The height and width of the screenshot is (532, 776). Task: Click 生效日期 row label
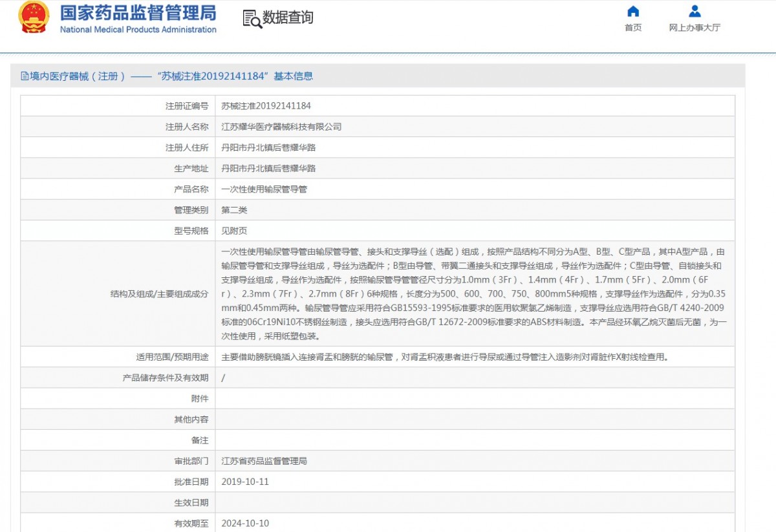coord(191,503)
